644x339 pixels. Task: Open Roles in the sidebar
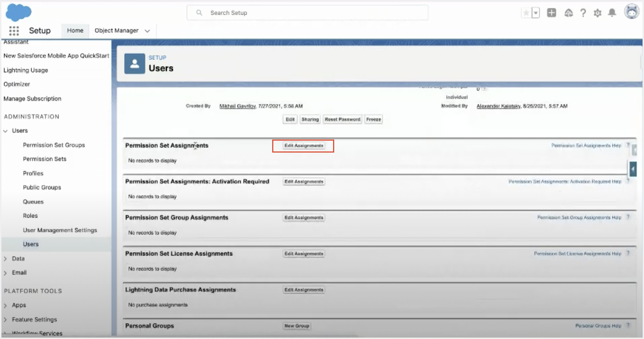pos(30,216)
